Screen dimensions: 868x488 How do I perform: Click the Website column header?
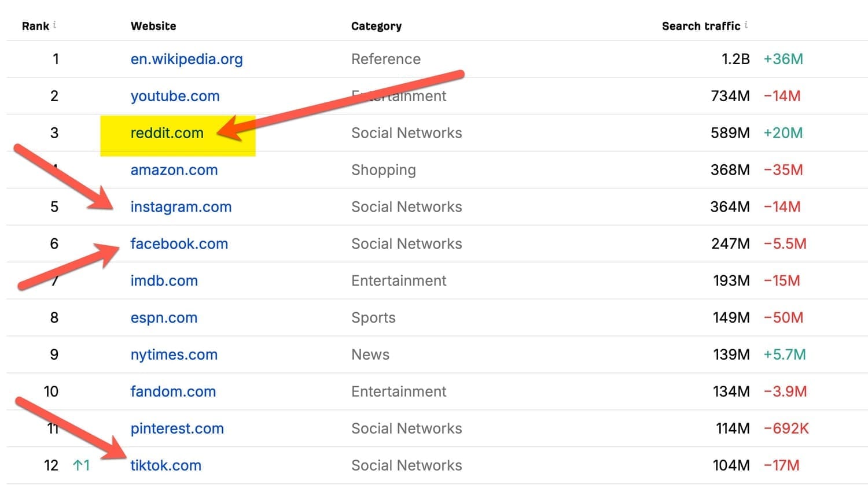(x=153, y=26)
